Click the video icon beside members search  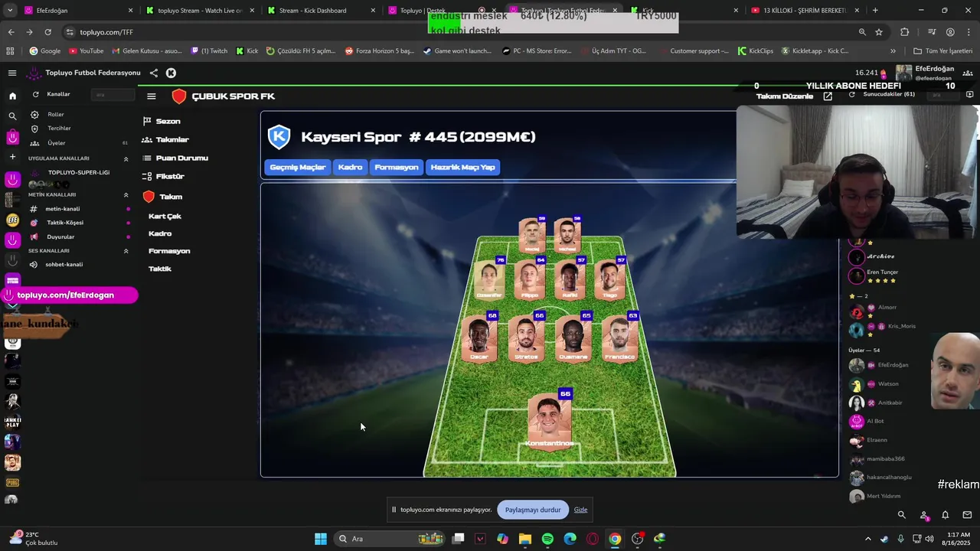click(x=969, y=95)
